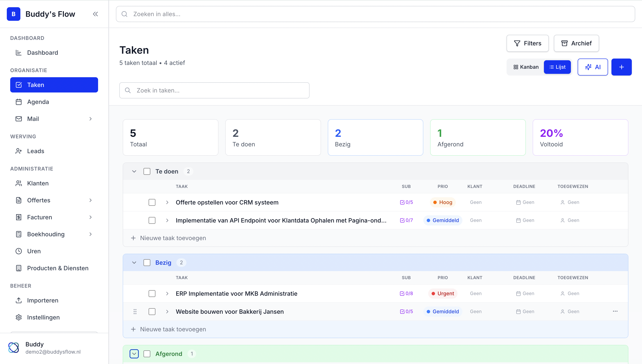
Task: Select the Klanten sidebar icon
Action: tap(19, 183)
